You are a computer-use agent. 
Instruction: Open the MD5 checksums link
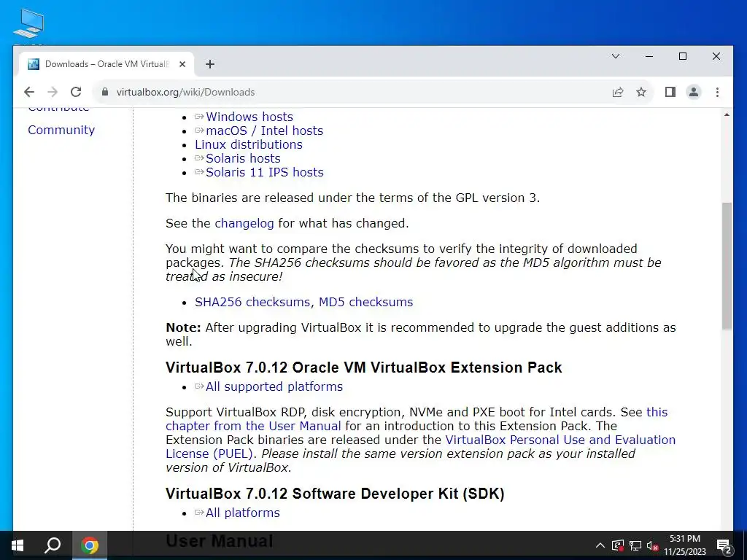point(366,302)
